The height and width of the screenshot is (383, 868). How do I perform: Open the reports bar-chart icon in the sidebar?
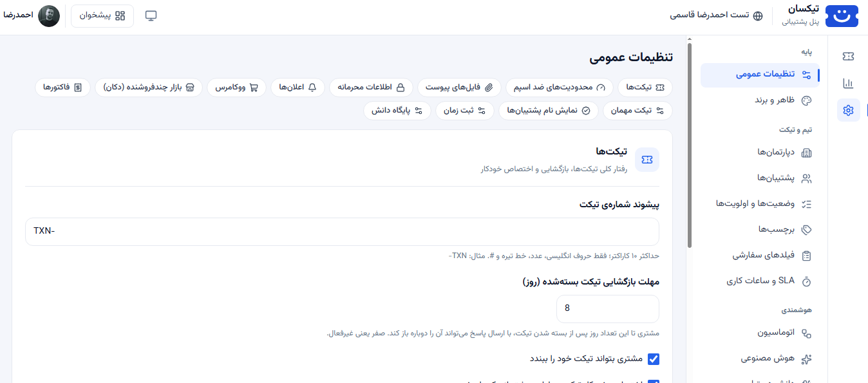848,84
